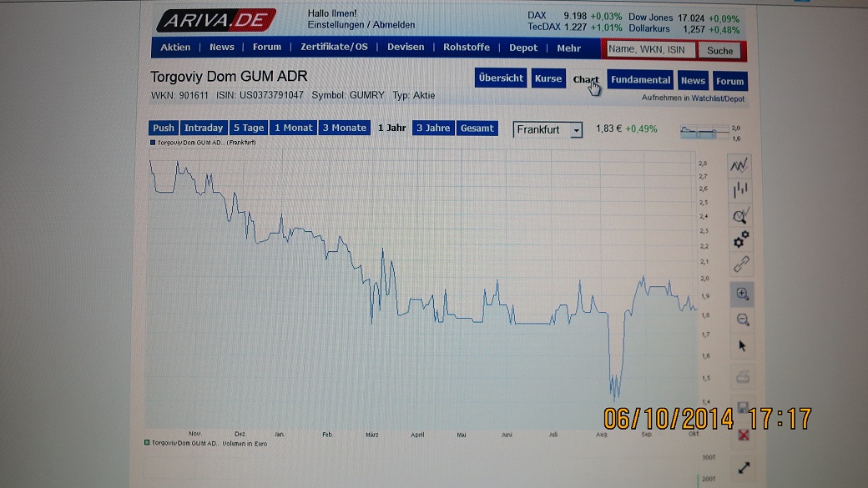Open the Zertifikate/OS menu

click(334, 47)
